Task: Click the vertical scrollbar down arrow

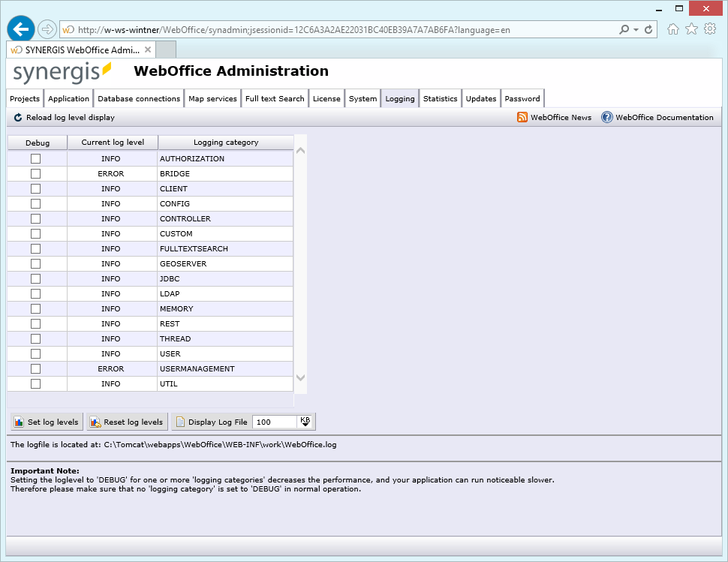Action: (x=300, y=379)
